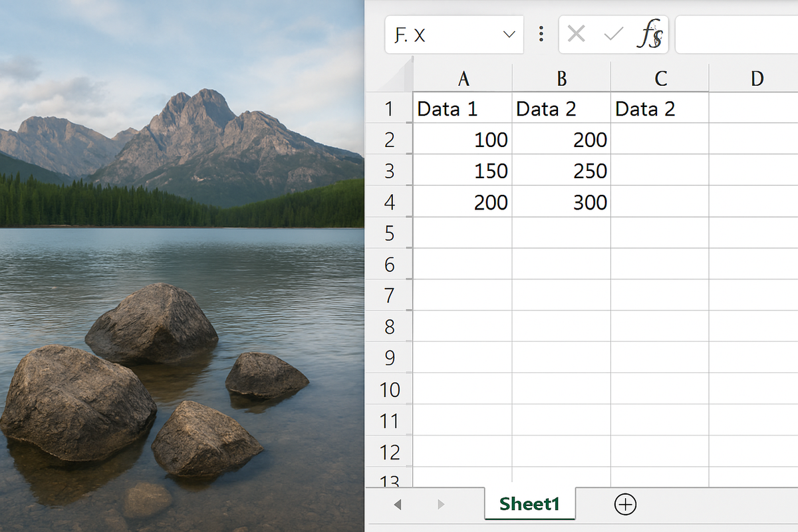Click cell C1 containing Data 2
Viewport: 798px width, 532px height.
660,108
